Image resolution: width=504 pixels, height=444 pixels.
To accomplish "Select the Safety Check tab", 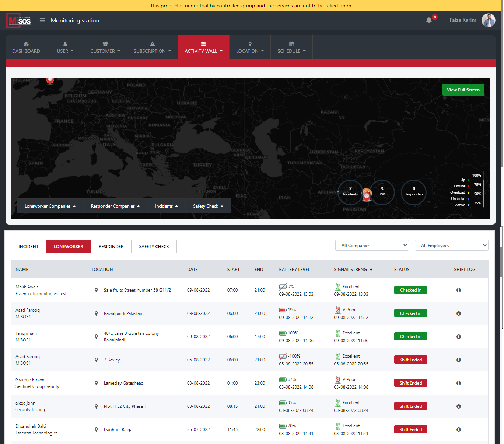I will click(x=154, y=247).
